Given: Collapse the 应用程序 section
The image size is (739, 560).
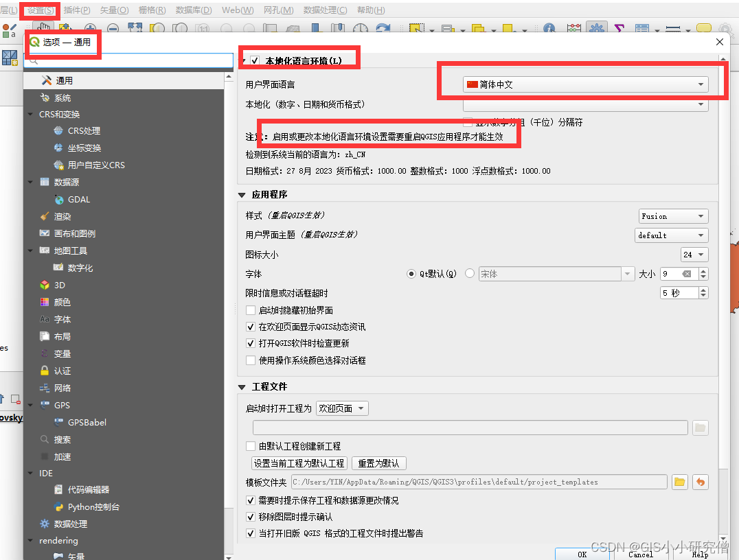Looking at the screenshot, I should coord(242,195).
